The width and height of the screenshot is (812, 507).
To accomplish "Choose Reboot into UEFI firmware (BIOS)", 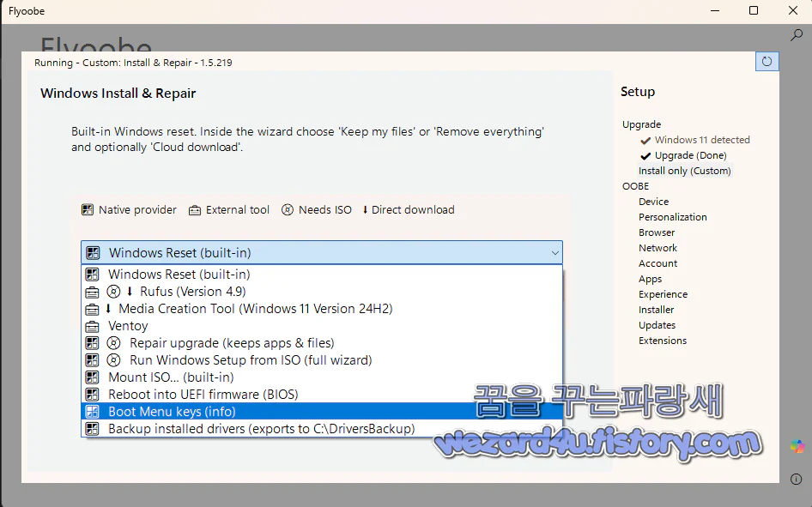I will (x=322, y=395).
